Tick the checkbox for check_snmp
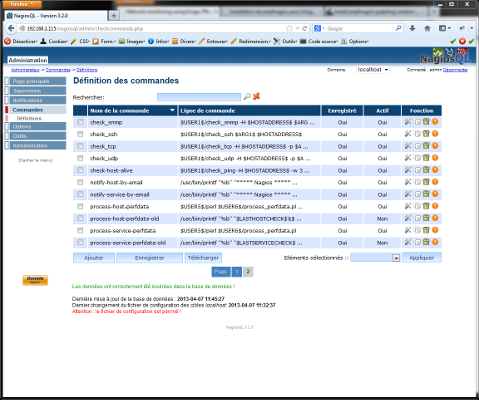 click(80, 122)
